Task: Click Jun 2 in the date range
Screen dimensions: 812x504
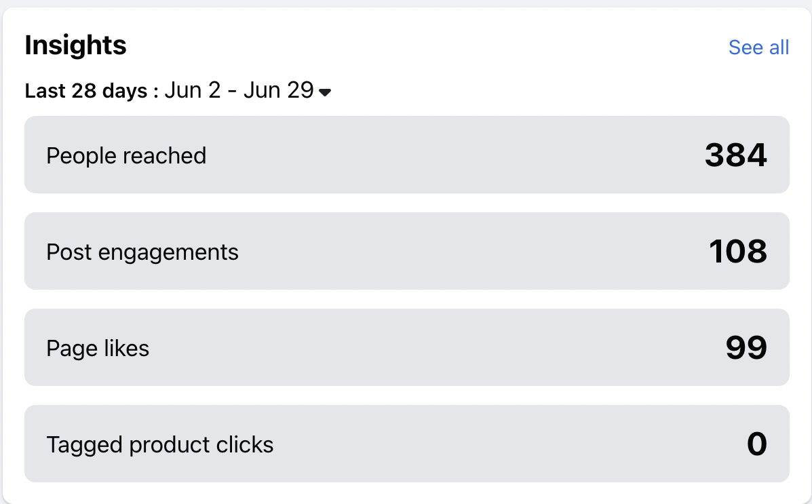Action: tap(193, 90)
